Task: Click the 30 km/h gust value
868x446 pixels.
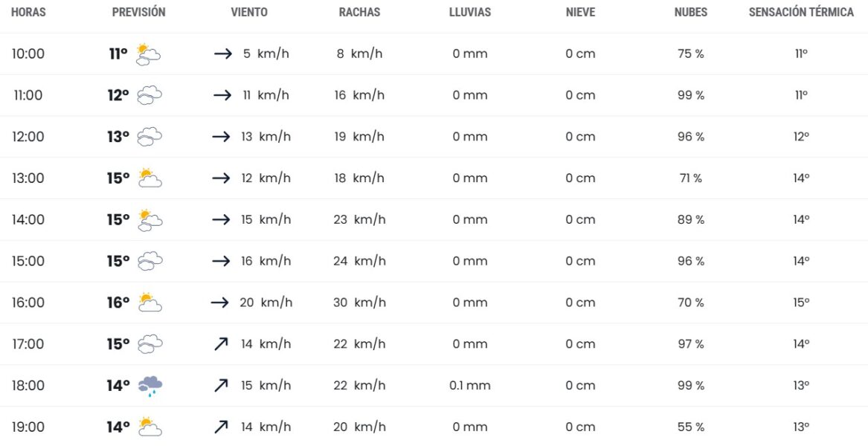Action: tap(359, 303)
